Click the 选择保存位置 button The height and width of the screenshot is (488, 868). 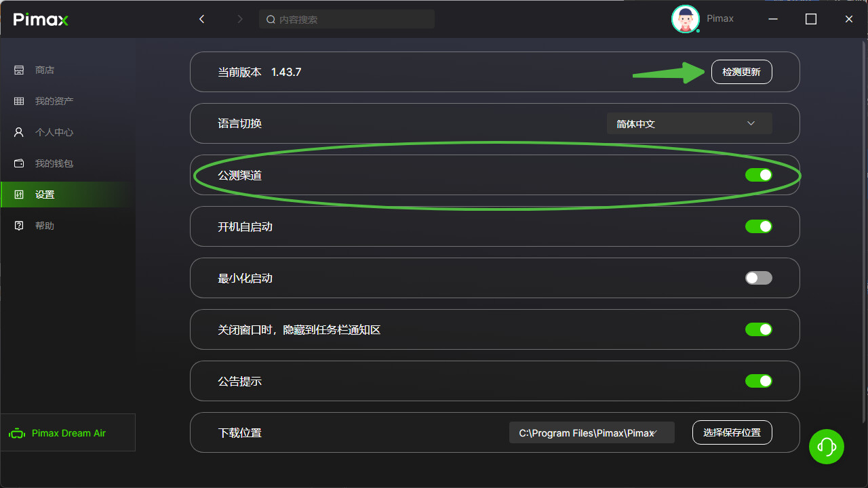pos(732,432)
